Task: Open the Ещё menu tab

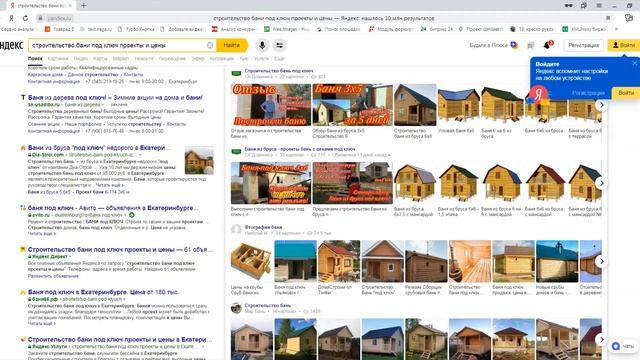Action: click(x=279, y=59)
